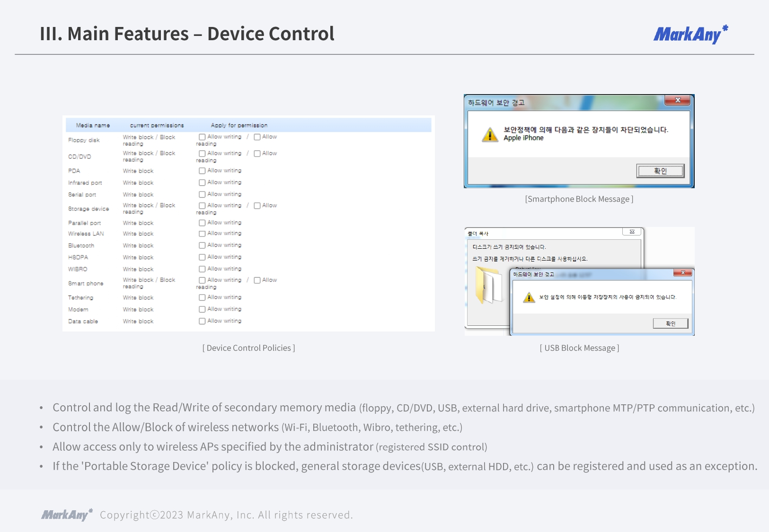This screenshot has height=532, width=769.
Task: Check Allow reading for Smart phone
Action: point(257,280)
